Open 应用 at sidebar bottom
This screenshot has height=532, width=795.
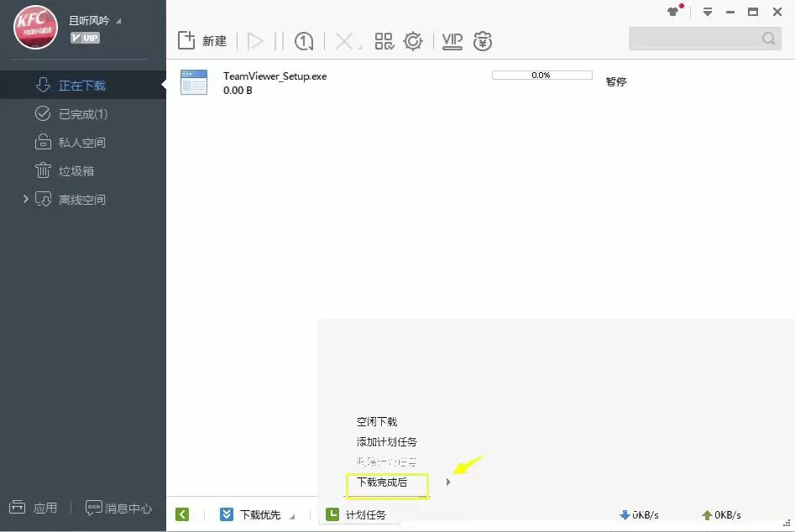point(33,507)
